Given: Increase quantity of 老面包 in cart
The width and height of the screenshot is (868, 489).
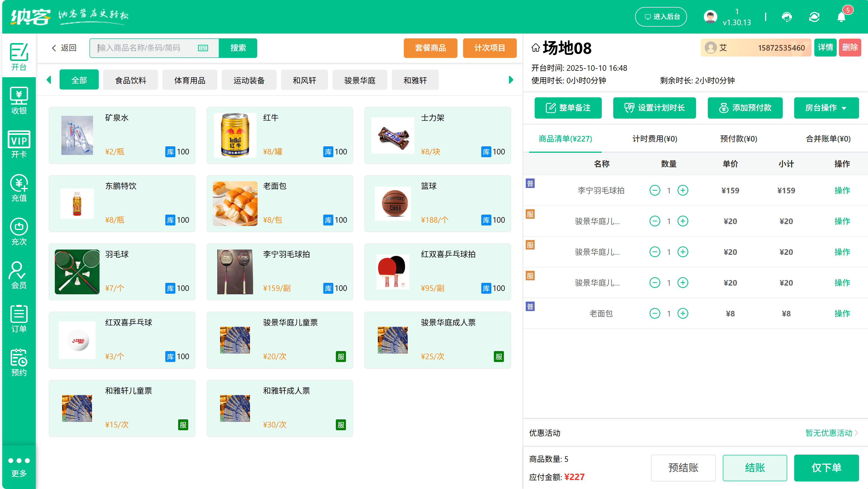Looking at the screenshot, I should (683, 313).
